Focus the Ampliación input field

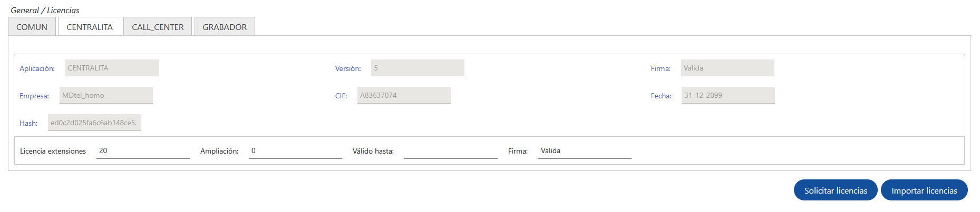(295, 151)
